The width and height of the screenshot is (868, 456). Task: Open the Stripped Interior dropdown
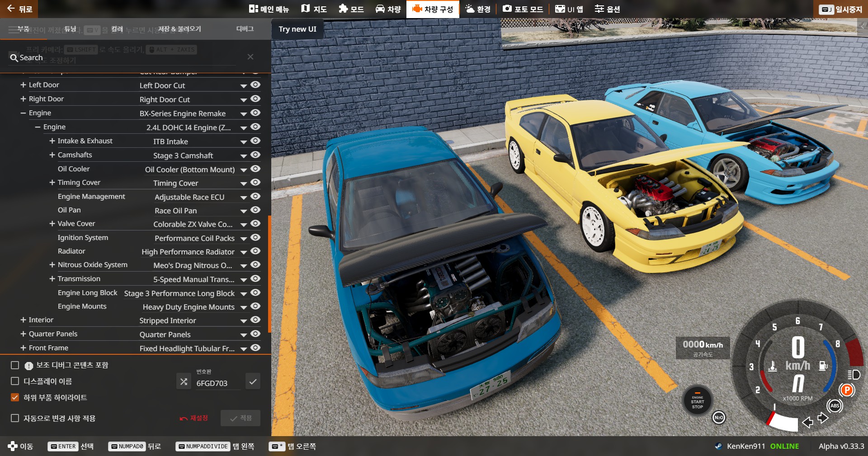193,320
